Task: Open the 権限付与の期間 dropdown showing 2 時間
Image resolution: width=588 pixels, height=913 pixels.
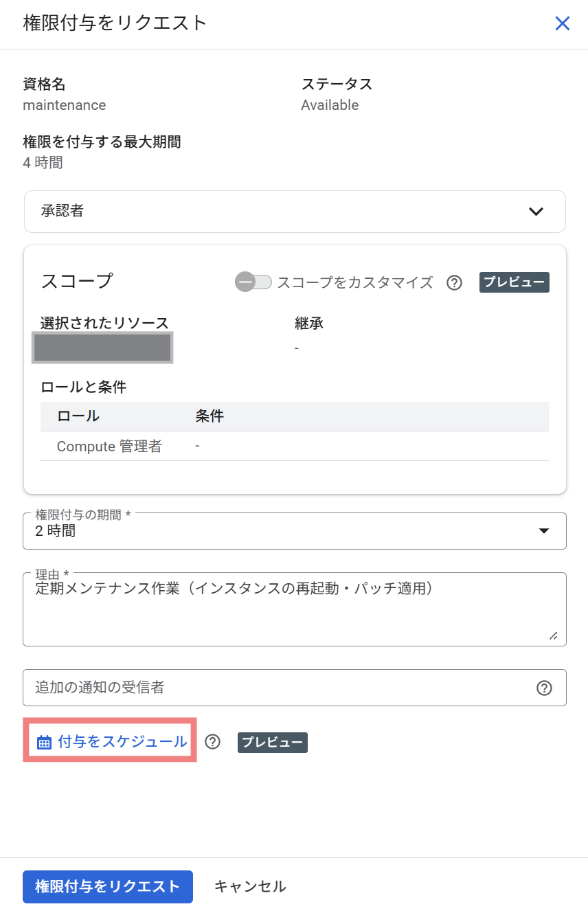Action: tap(294, 530)
